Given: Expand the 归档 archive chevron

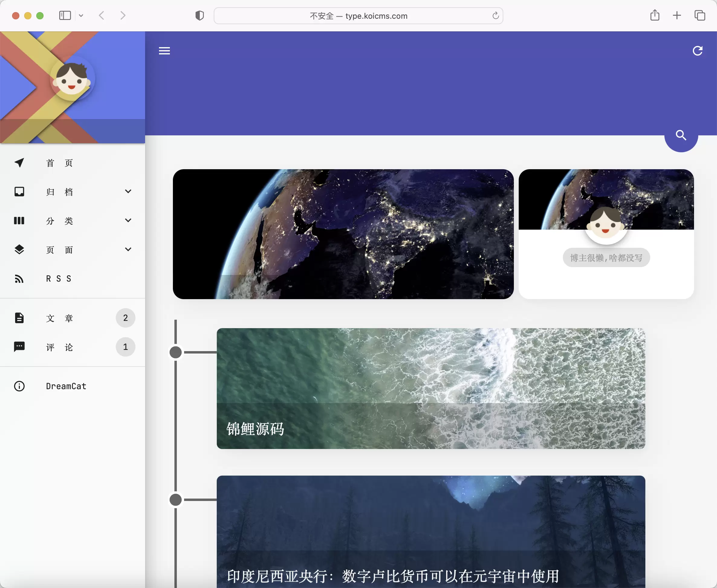Looking at the screenshot, I should pyautogui.click(x=128, y=191).
